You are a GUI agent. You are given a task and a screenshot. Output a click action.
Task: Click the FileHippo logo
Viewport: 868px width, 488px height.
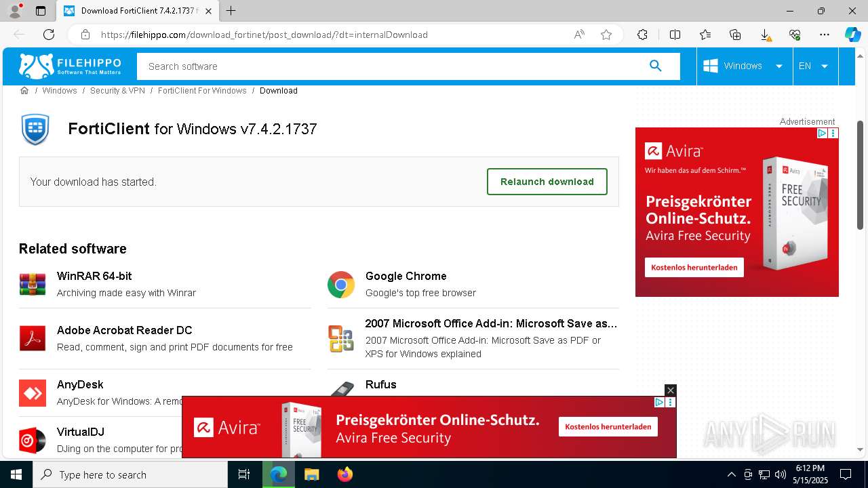click(70, 66)
